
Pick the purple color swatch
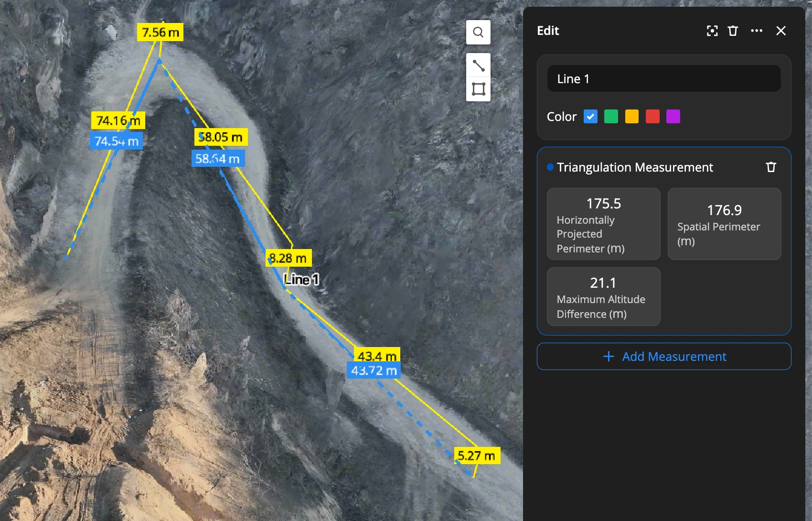[x=673, y=117]
